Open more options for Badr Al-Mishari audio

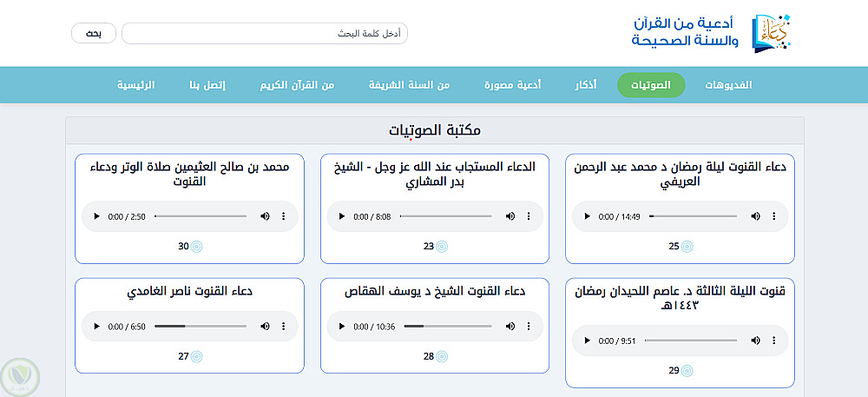click(529, 216)
